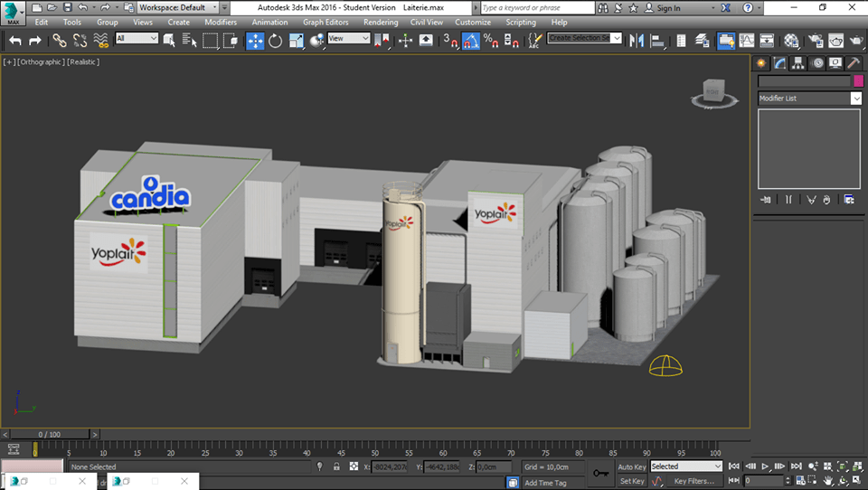Open the Graph Editors menu

click(x=325, y=22)
